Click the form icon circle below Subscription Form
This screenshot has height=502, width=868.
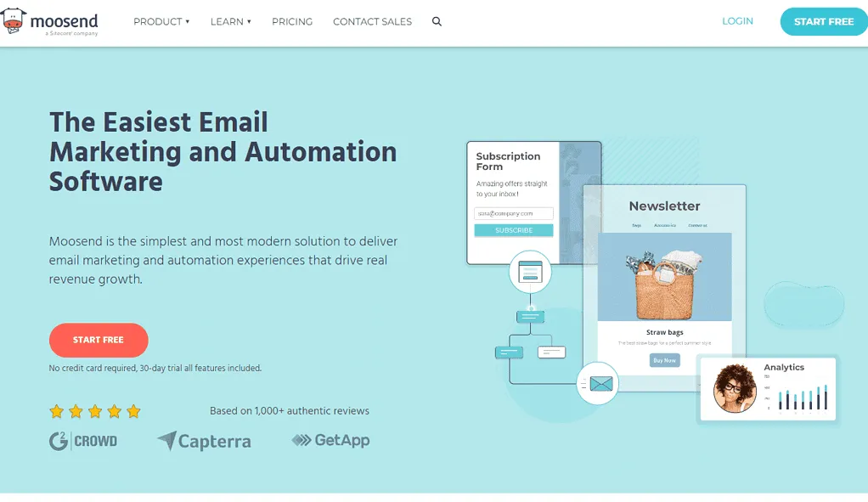530,271
